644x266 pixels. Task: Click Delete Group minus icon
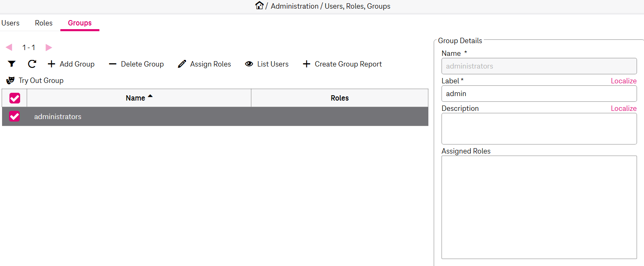tap(113, 64)
